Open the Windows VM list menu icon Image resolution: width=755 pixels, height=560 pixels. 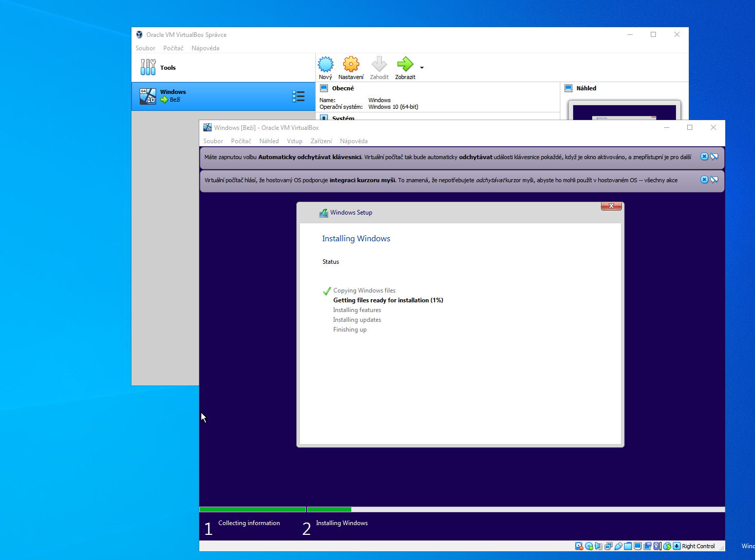(x=298, y=96)
